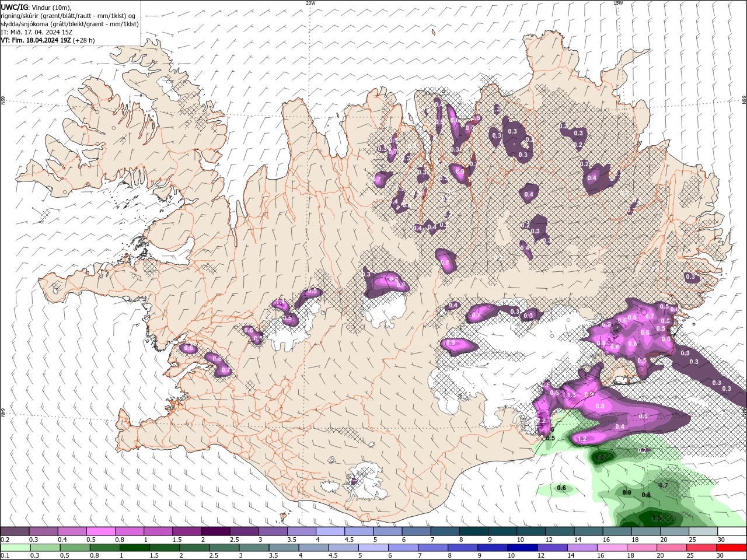
Task: Pick top legend swatch between 25 and 30
Action: [x=703, y=531]
